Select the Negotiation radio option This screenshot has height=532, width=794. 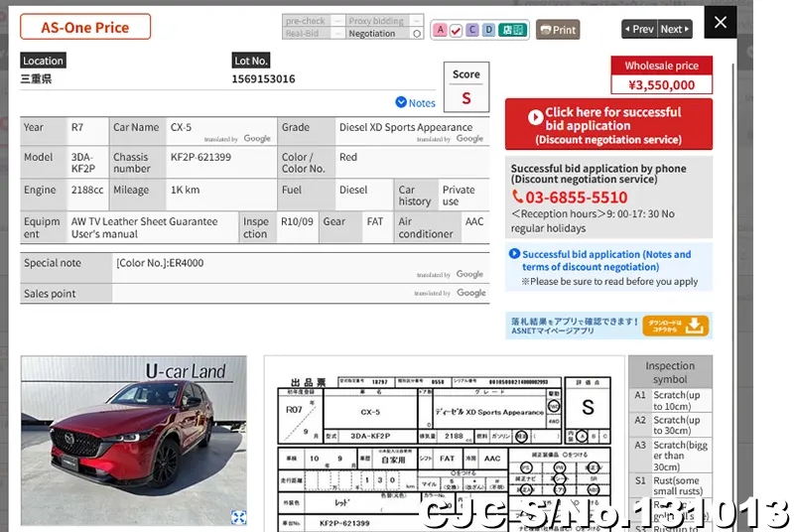point(417,34)
